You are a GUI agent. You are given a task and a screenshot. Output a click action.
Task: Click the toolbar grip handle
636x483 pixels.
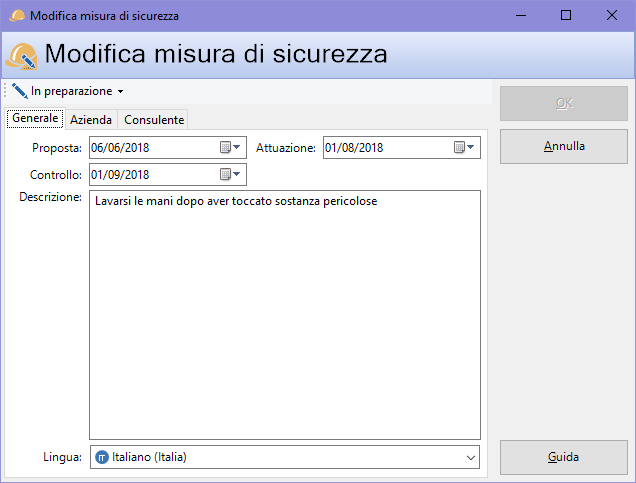5,91
